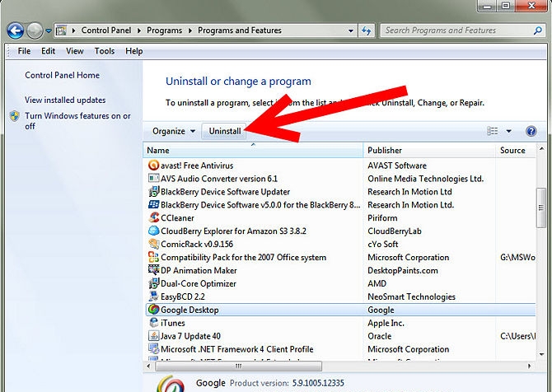Click the AVS Audio Converter icon
Viewport: 552px width, 392px height.
(153, 178)
